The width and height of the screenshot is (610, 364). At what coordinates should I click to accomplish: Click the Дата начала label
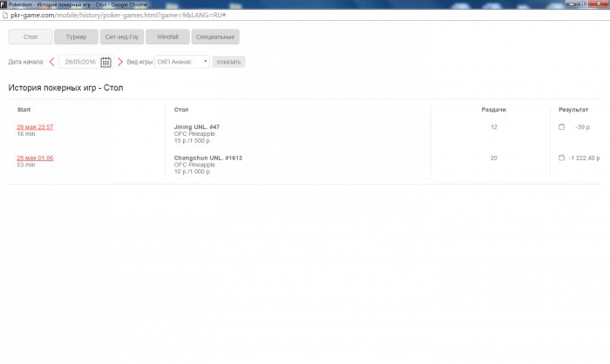25,62
